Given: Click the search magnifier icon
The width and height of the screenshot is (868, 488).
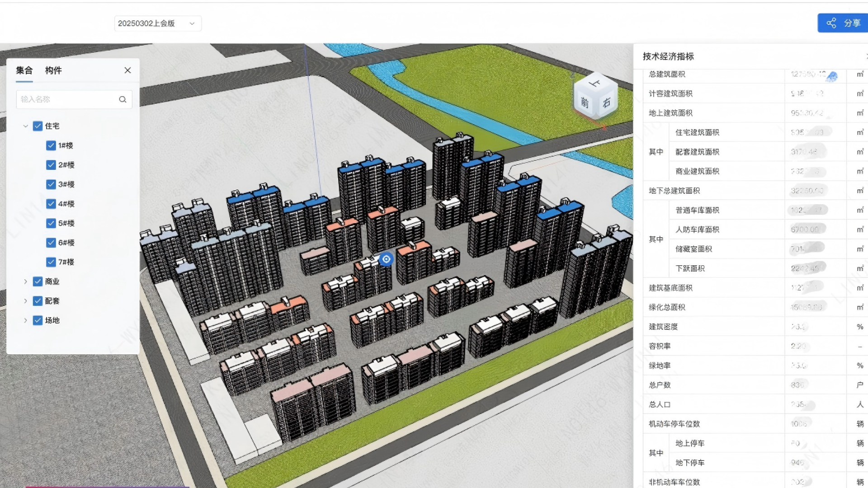Looking at the screenshot, I should [x=123, y=99].
